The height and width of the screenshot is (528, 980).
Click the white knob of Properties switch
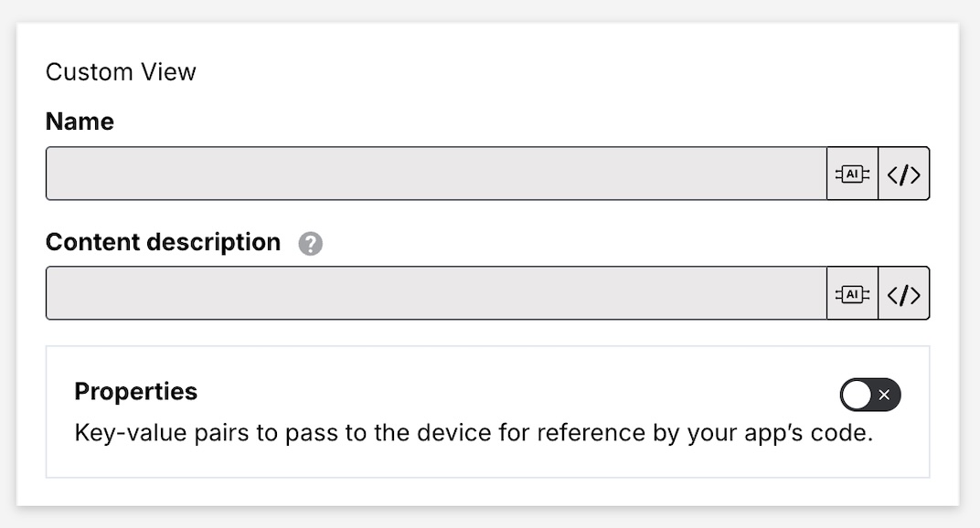click(x=857, y=395)
